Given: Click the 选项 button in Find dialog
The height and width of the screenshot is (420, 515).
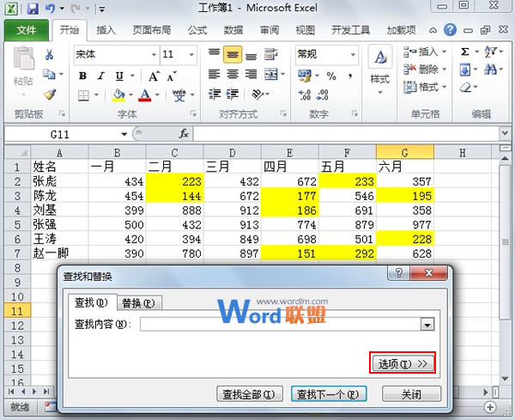Looking at the screenshot, I should tap(403, 363).
